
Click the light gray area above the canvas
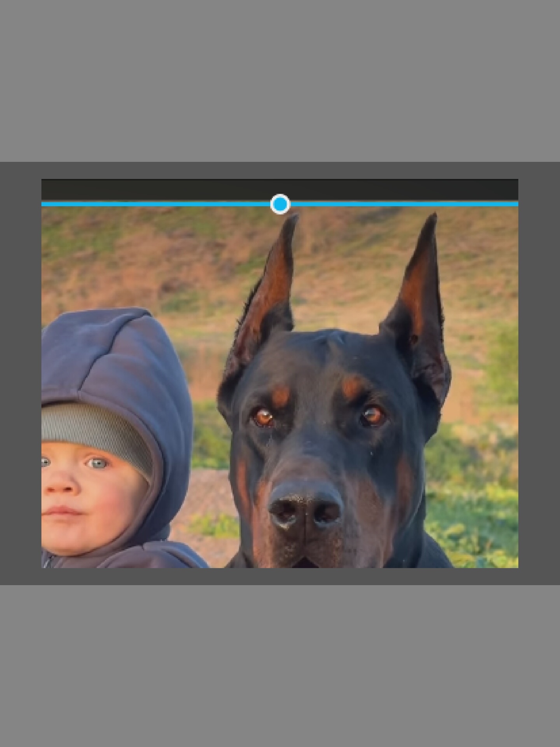[x=280, y=81]
